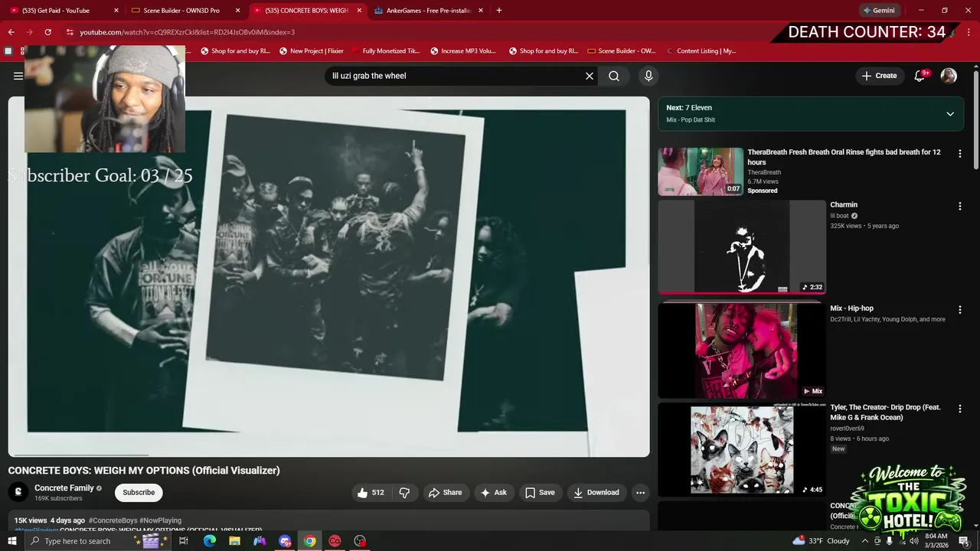
Task: Click the #NowPlaying hashtag
Action: [x=162, y=520]
